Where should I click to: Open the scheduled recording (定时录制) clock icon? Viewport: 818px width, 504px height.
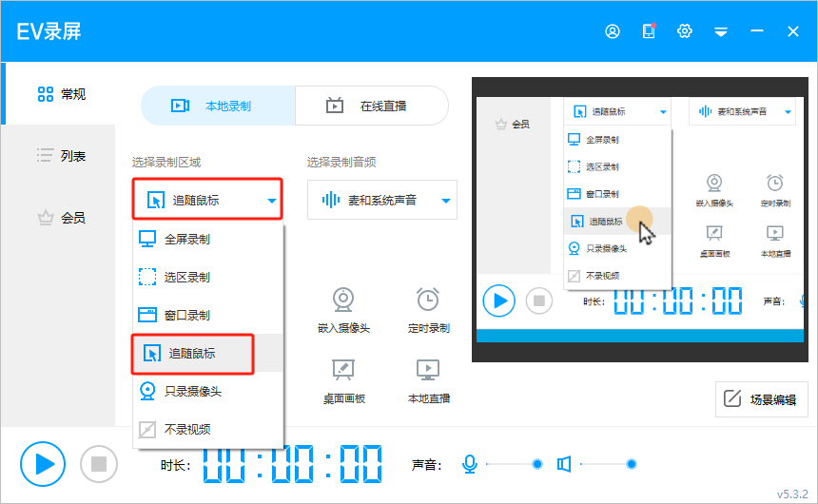click(x=427, y=300)
